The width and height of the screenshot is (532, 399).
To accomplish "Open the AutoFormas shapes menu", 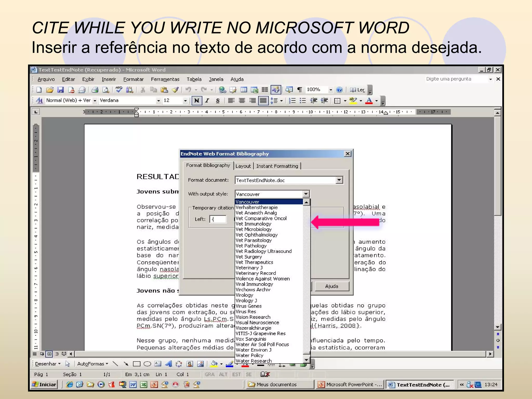I will pos(93,364).
